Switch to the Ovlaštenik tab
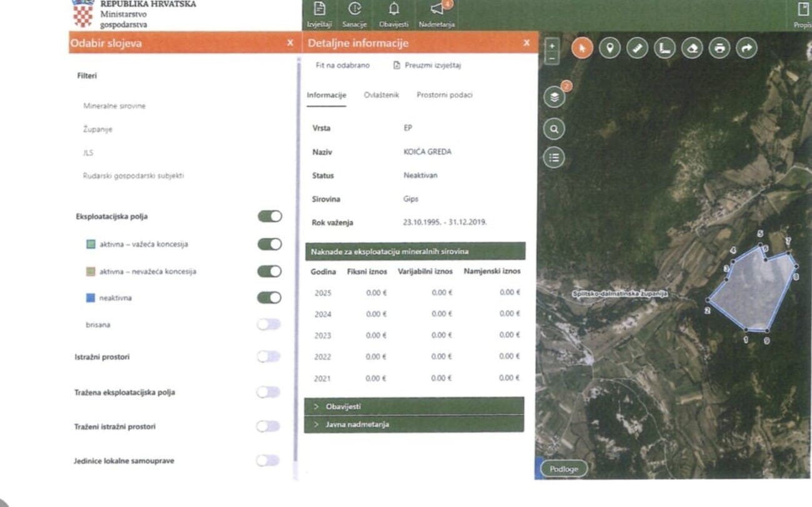812x507 pixels. click(381, 95)
